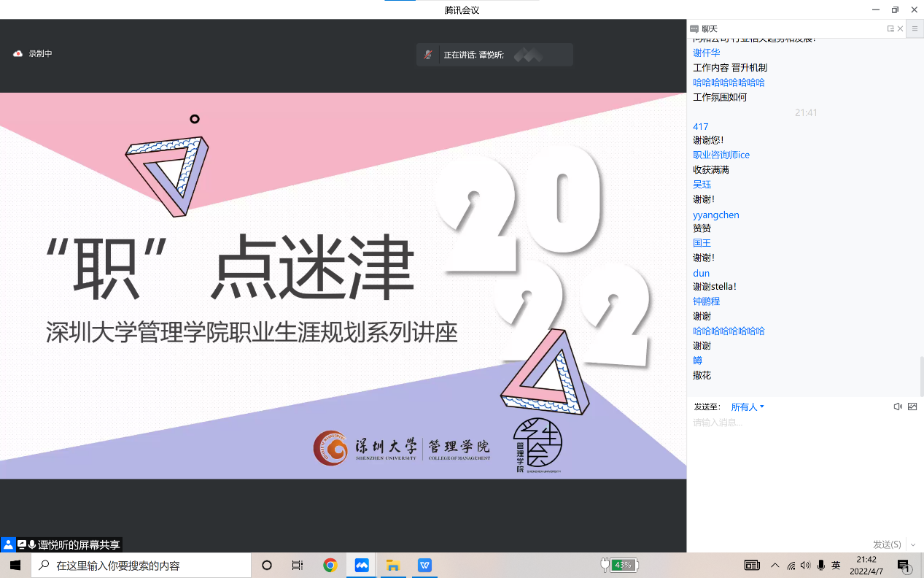Open WPS Office from the taskbar

[424, 565]
